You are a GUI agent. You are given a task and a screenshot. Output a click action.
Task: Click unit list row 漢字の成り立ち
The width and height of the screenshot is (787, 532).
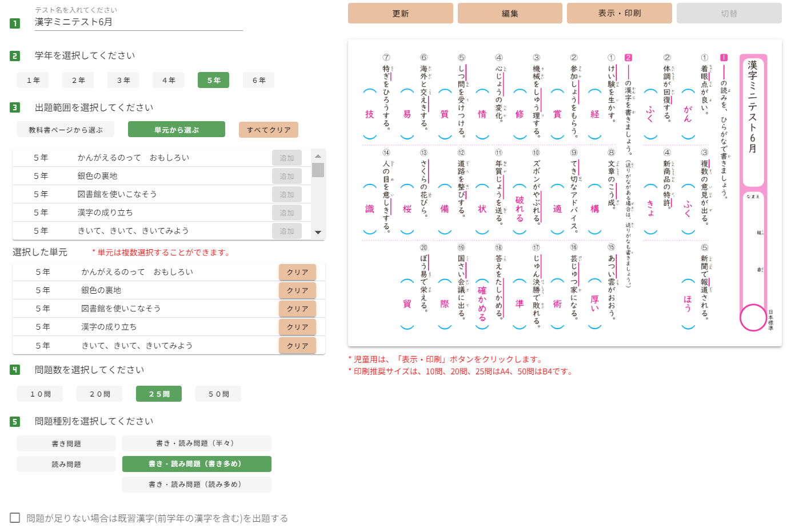tap(162, 213)
